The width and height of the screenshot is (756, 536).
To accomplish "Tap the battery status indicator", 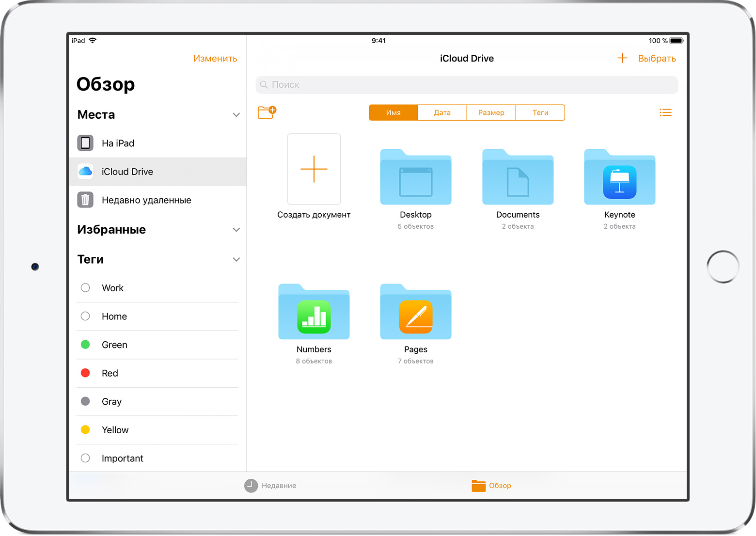I will click(x=677, y=41).
